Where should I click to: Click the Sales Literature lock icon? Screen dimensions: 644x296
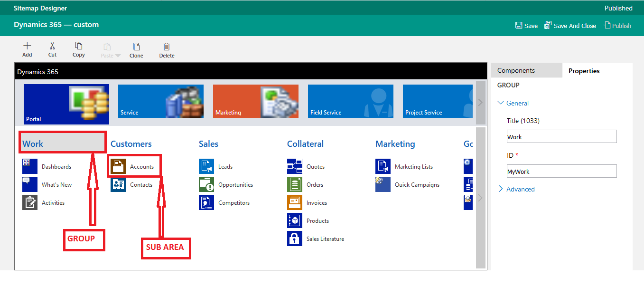point(295,239)
